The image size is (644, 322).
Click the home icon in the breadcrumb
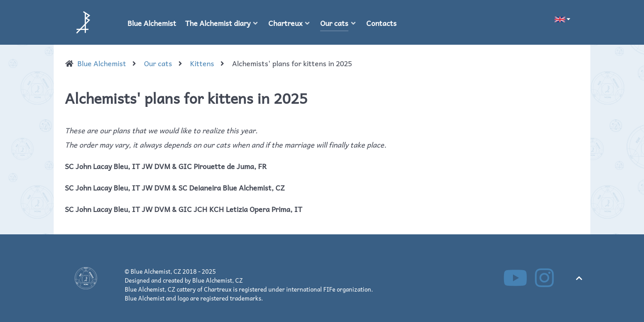(x=69, y=64)
